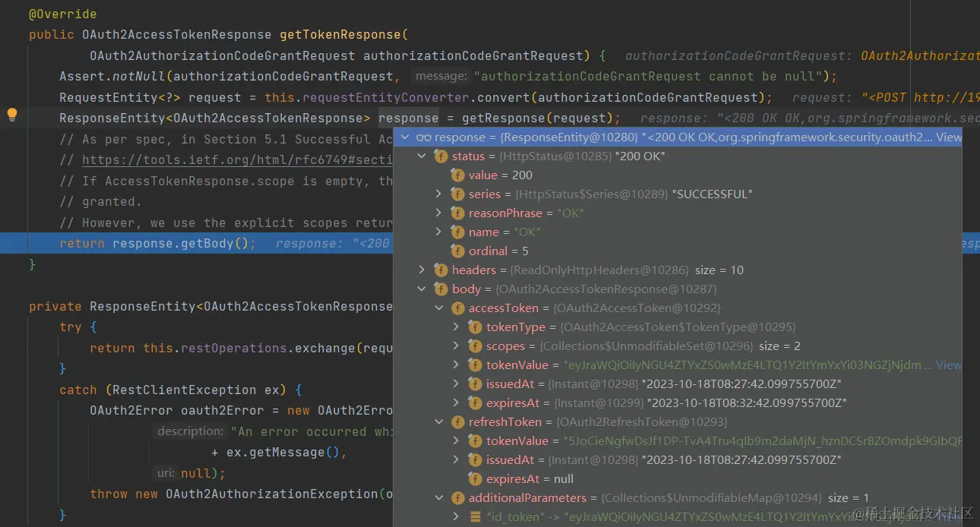The height and width of the screenshot is (527, 980).
Task: Expand the scopes node
Action: pos(456,346)
